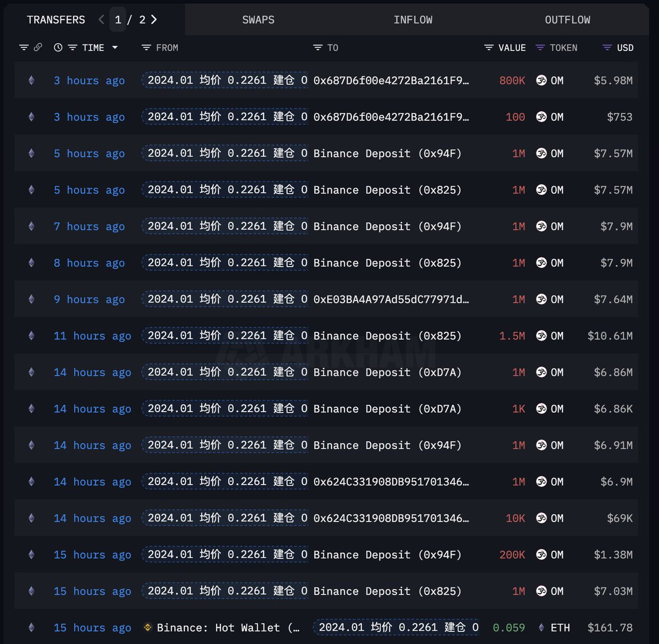Open the TIME column filter icon
This screenshot has height=644, width=659.
(72, 48)
